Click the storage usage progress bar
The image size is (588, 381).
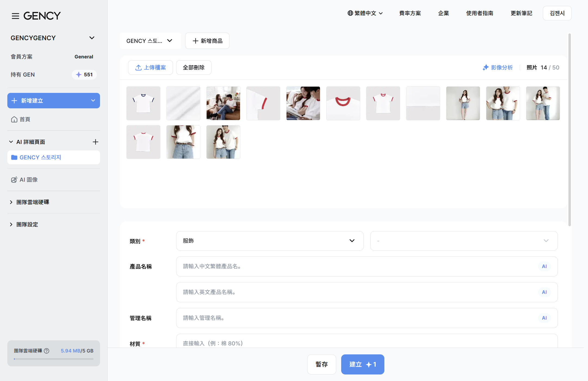(x=54, y=359)
